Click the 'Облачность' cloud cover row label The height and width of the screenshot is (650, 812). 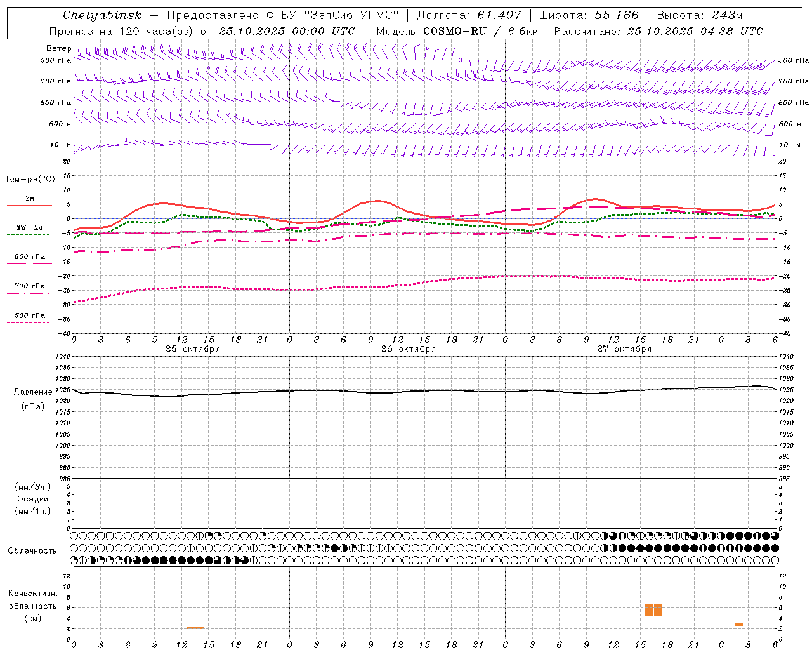(32, 551)
